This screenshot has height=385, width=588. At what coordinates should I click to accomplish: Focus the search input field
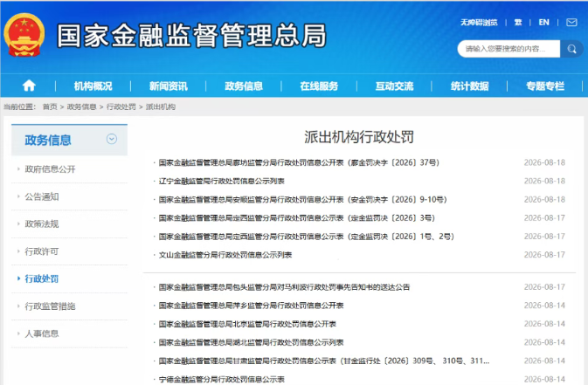click(x=508, y=49)
